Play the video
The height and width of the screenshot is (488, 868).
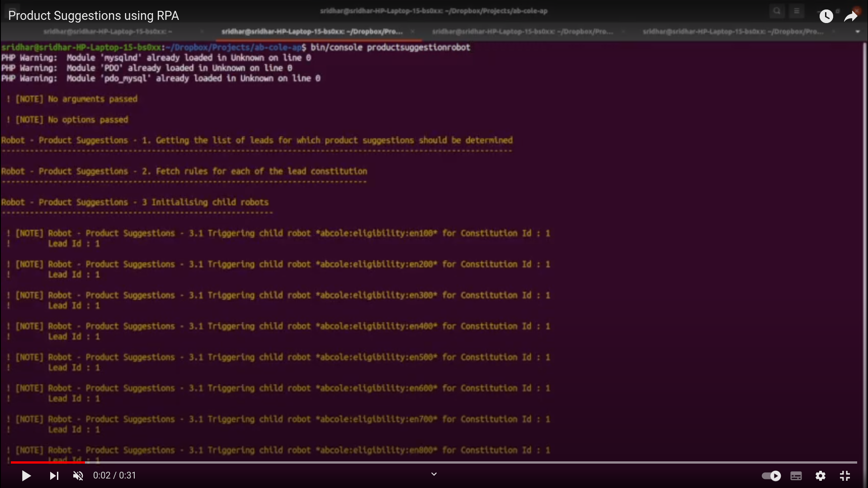point(26,476)
